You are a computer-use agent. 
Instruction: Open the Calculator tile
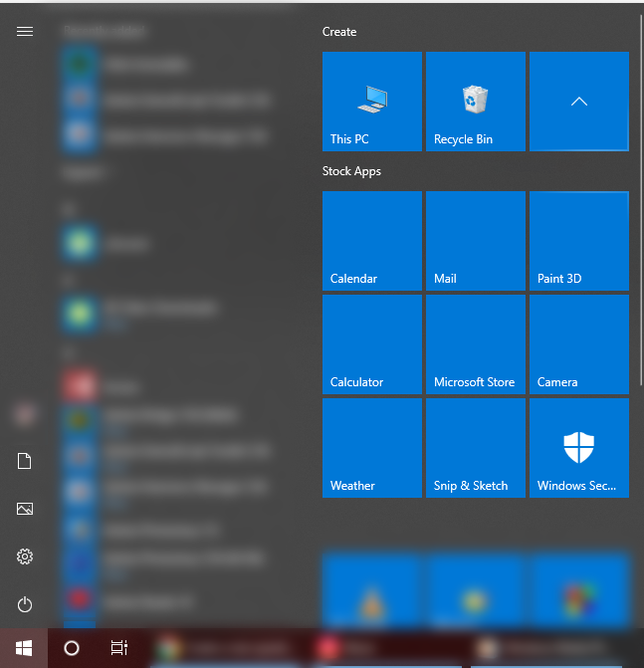click(x=372, y=344)
